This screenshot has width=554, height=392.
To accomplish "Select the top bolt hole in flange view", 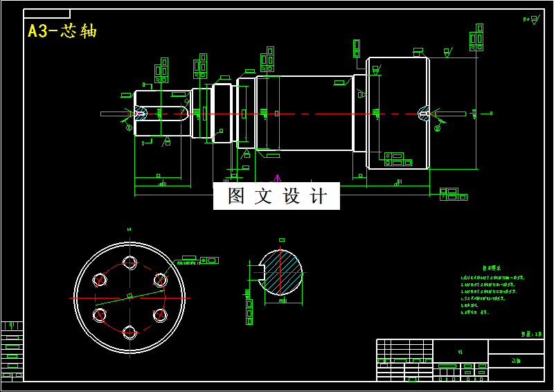I will (129, 262).
